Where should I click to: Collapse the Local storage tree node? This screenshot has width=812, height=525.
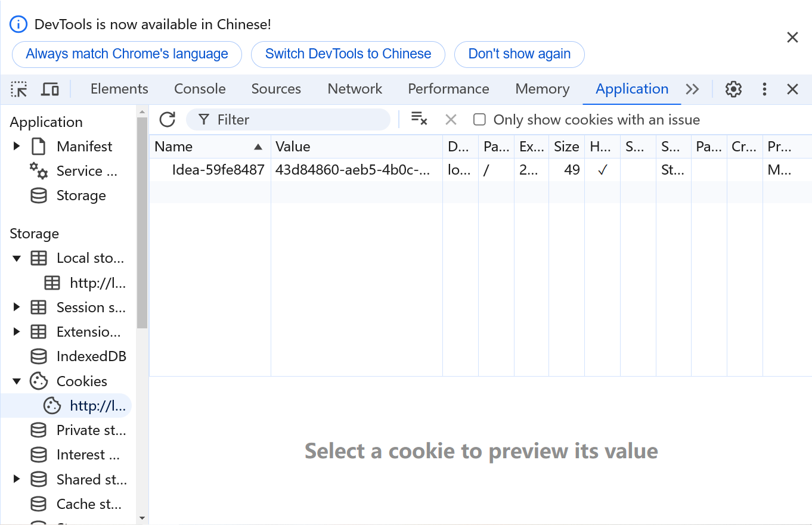click(x=17, y=258)
